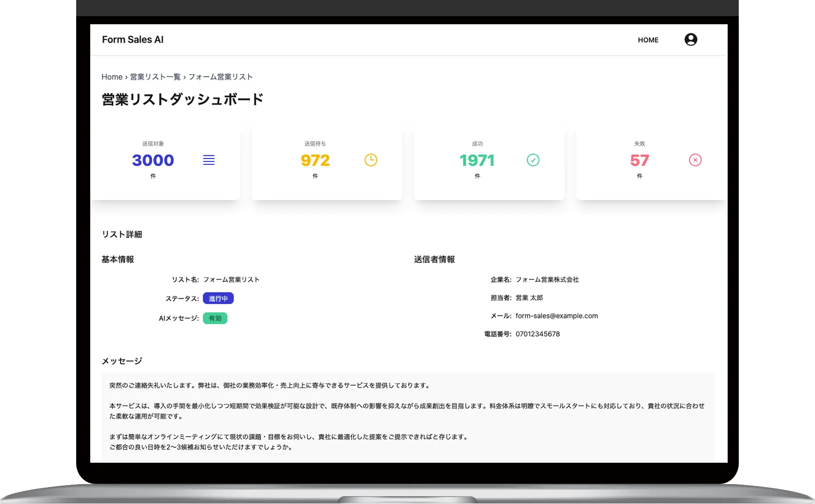Viewport: 815px width, 504px height.
Task: Select the 972 pending count
Action: (x=315, y=161)
